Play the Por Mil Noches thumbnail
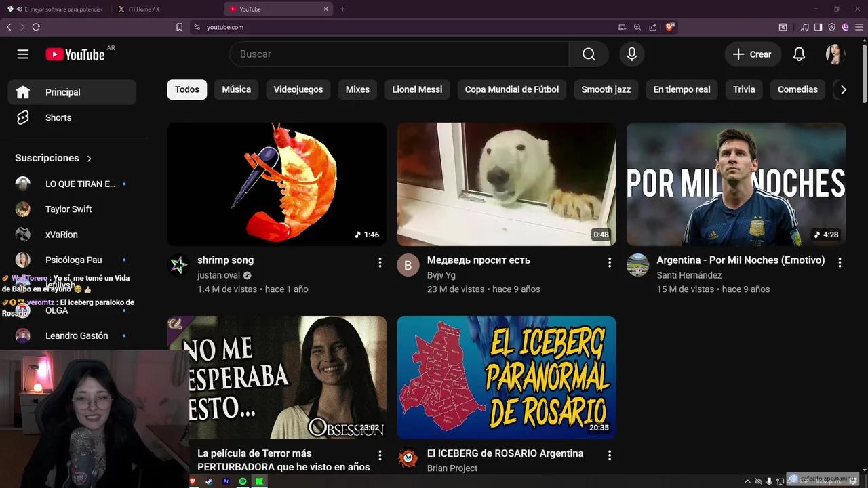The width and height of the screenshot is (868, 488). (x=736, y=184)
